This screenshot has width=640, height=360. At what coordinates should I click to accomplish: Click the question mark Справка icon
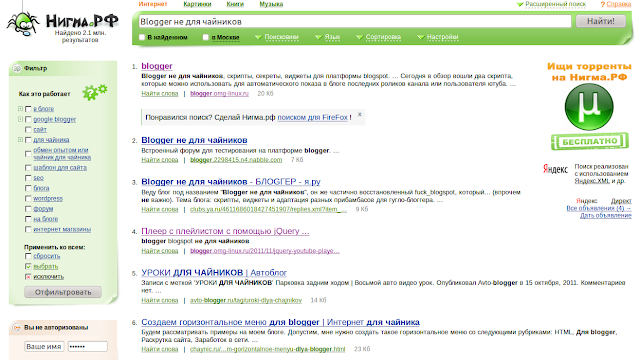[602, 4]
